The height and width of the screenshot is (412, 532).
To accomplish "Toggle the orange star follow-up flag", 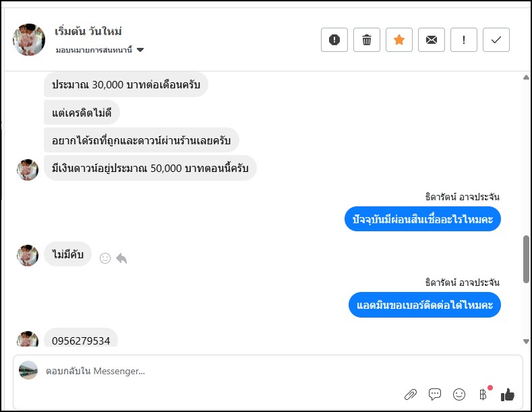I will [x=399, y=40].
